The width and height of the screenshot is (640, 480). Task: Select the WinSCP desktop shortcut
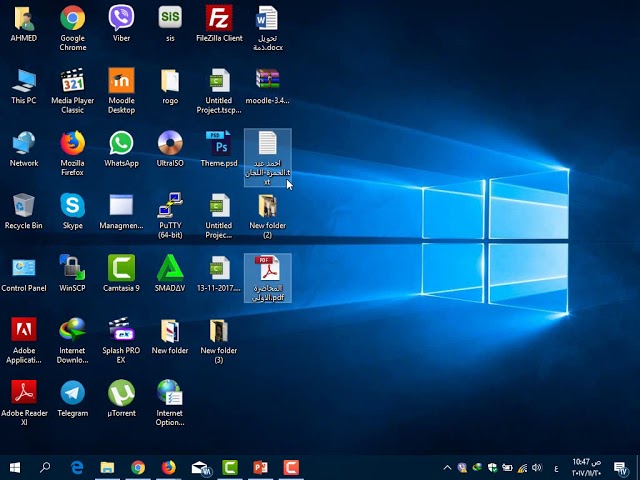pyautogui.click(x=73, y=274)
